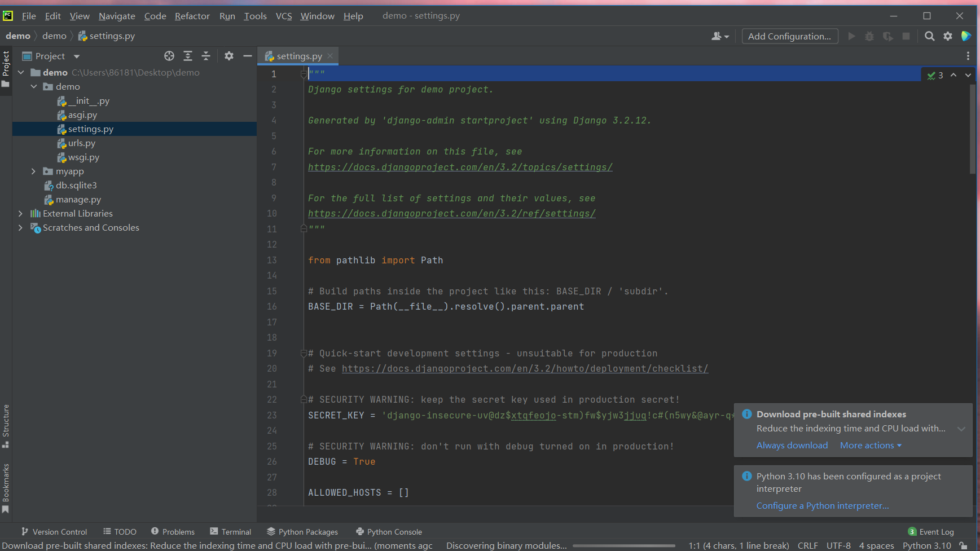This screenshot has height=551, width=980.
Task: Expand the shared indexes notification
Action: [961, 429]
